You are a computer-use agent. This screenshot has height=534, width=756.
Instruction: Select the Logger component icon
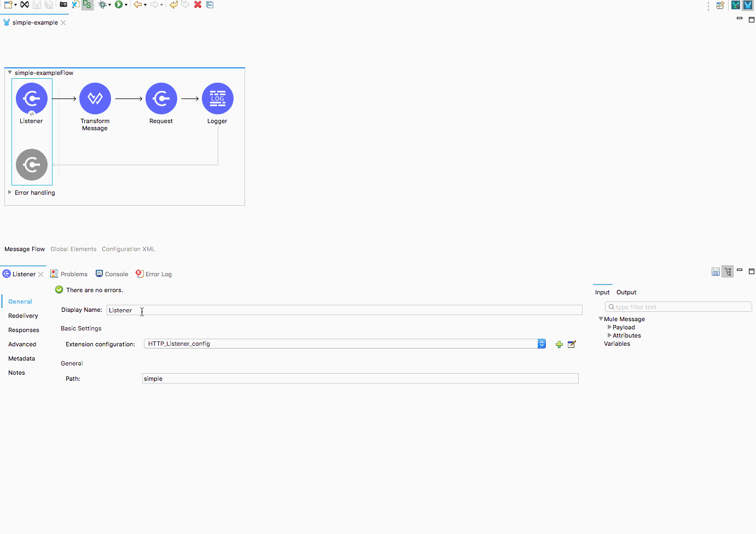[218, 98]
